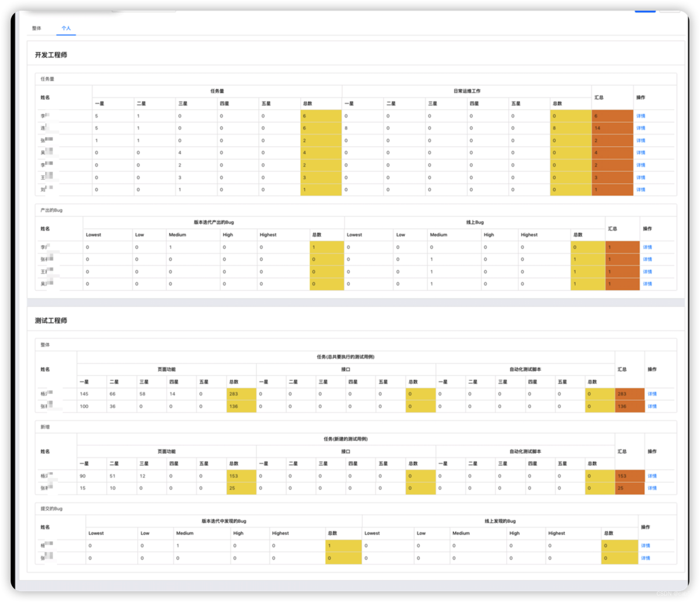Viewport: 700px width, 602px height.
Task: Open 详情 for 任务量 row with 汇总 14
Action: coord(641,128)
